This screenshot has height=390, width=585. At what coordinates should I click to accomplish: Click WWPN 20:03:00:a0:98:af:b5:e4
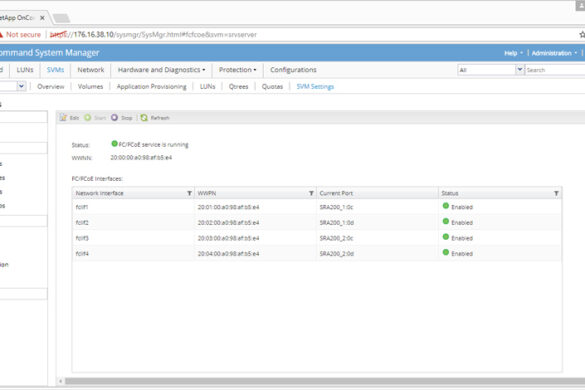pos(228,238)
